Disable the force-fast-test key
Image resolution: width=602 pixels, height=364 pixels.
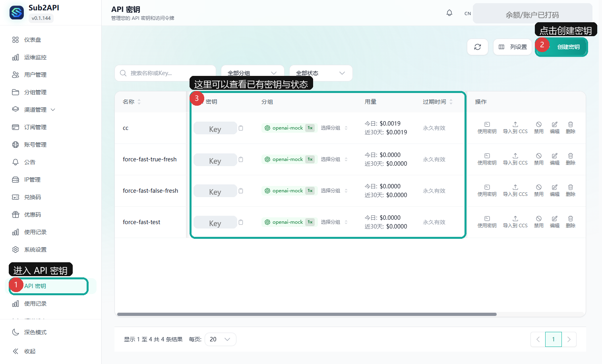[539, 222]
